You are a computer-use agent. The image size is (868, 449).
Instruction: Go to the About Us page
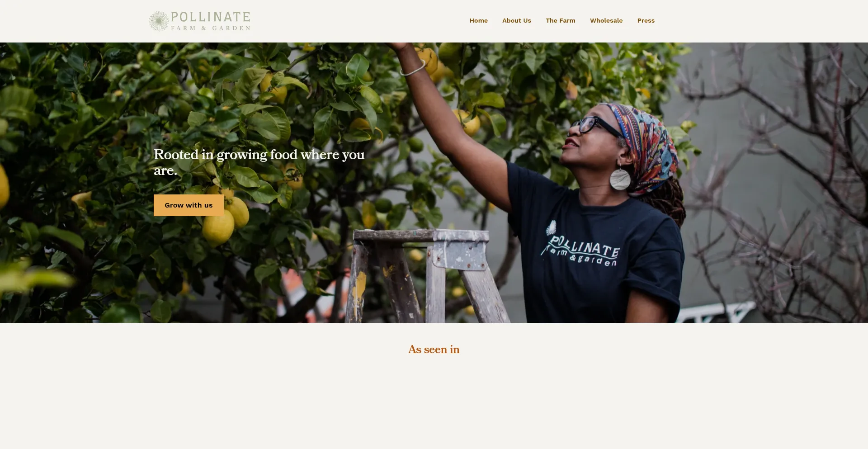[516, 20]
